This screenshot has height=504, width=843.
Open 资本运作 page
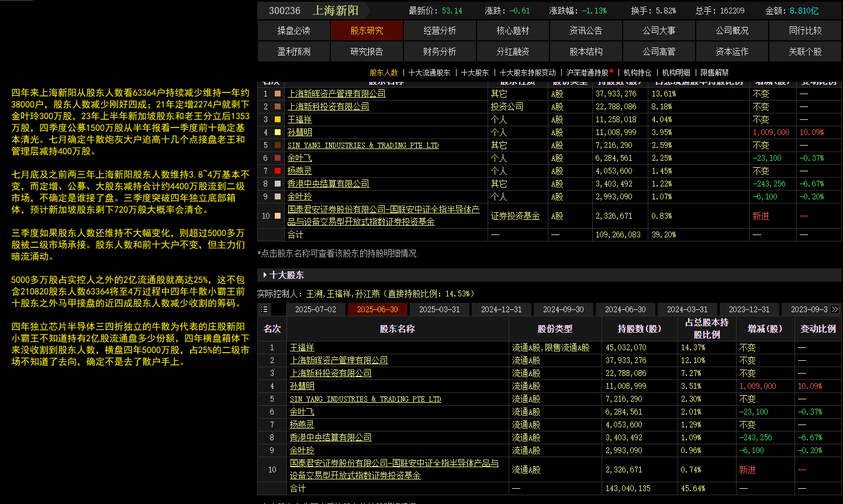(733, 51)
